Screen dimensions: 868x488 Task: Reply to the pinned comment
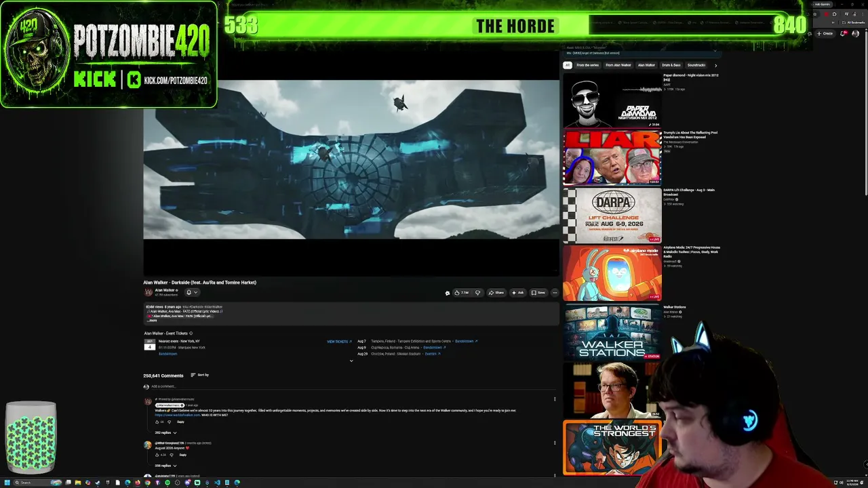(180, 422)
